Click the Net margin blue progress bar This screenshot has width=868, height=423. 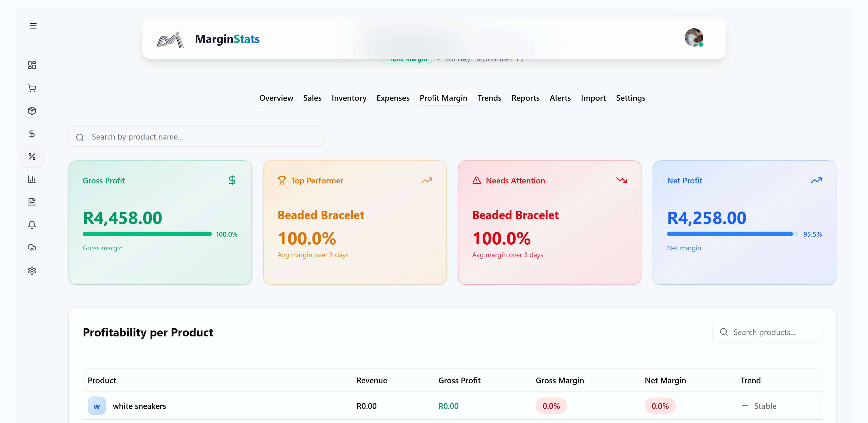click(x=732, y=234)
